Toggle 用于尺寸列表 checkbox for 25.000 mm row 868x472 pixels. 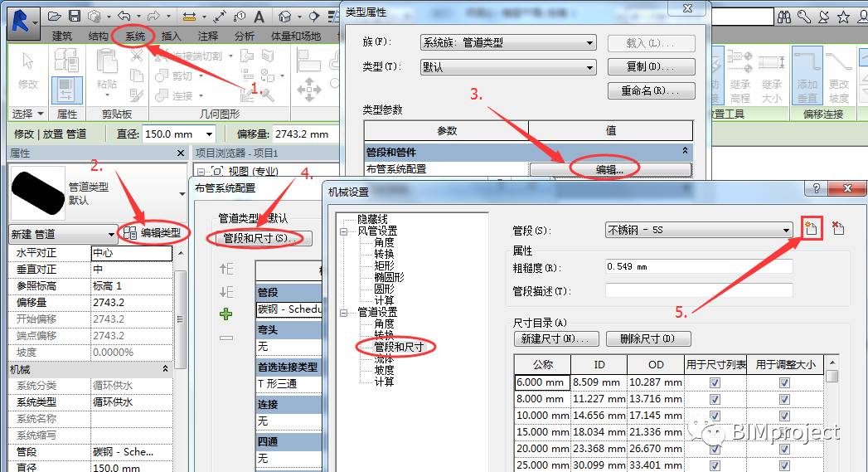click(715, 465)
